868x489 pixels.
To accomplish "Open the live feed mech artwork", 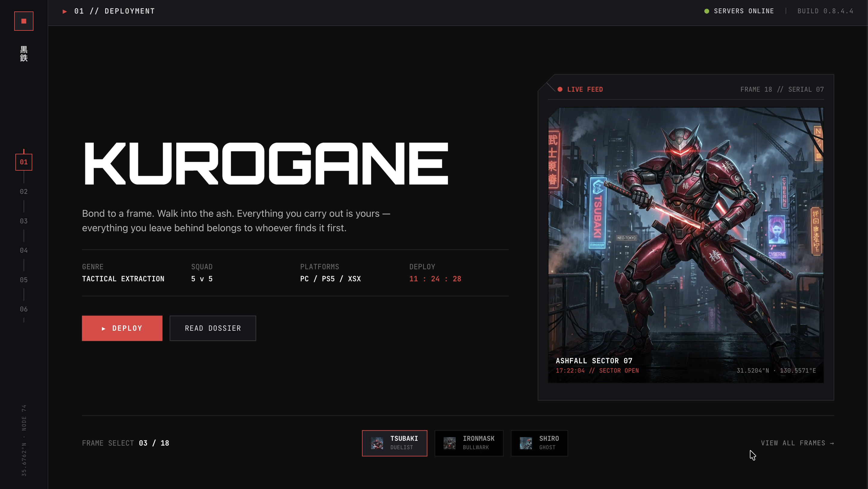I will [686, 245].
